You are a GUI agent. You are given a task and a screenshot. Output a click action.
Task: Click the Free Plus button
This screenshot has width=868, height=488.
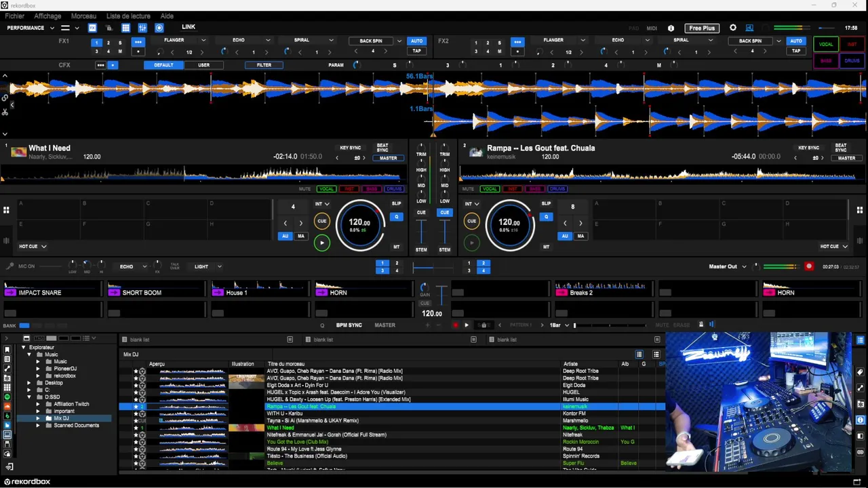tap(702, 28)
